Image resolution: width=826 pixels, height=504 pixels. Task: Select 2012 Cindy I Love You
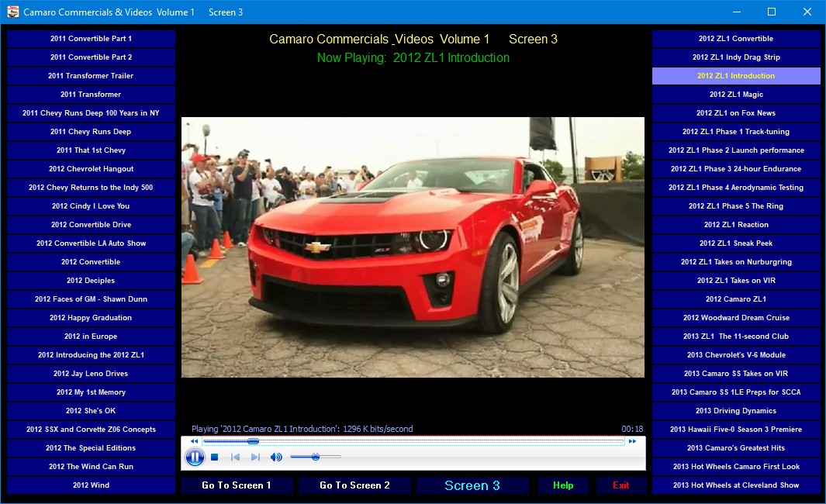tap(92, 206)
